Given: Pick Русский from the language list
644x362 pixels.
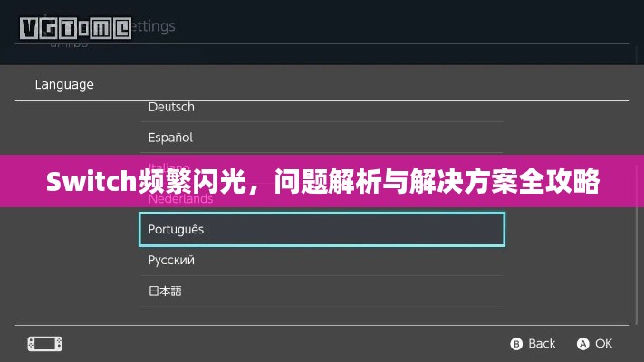Looking at the screenshot, I should click(322, 261).
